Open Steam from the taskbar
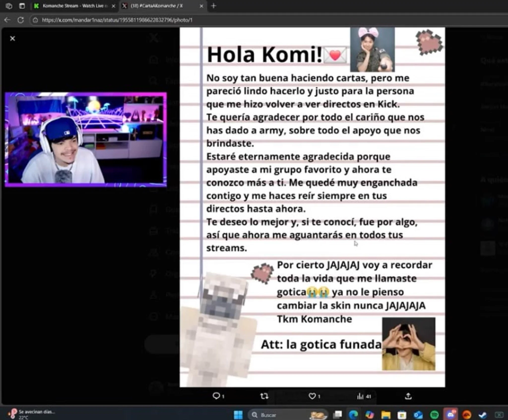 click(x=483, y=415)
